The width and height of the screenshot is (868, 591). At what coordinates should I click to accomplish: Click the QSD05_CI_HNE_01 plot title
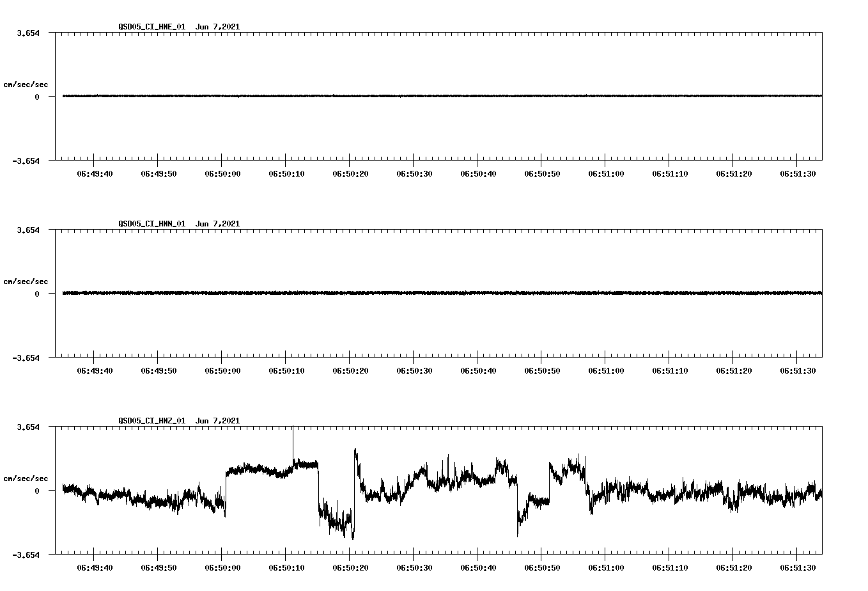179,27
